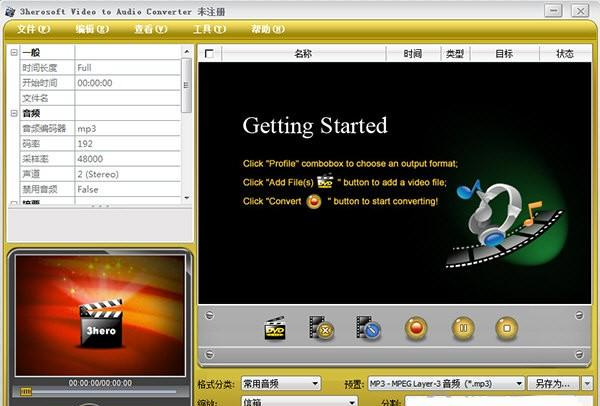This screenshot has height=406, width=600.
Task: Select the 采样率 value 48000
Action: (x=127, y=159)
